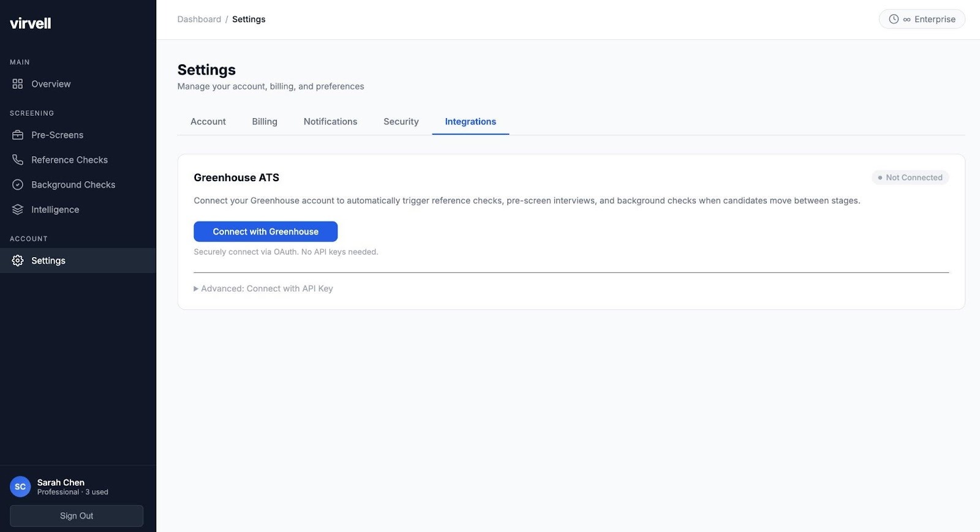980x532 pixels.
Task: Open the Overview page
Action: pos(78,84)
